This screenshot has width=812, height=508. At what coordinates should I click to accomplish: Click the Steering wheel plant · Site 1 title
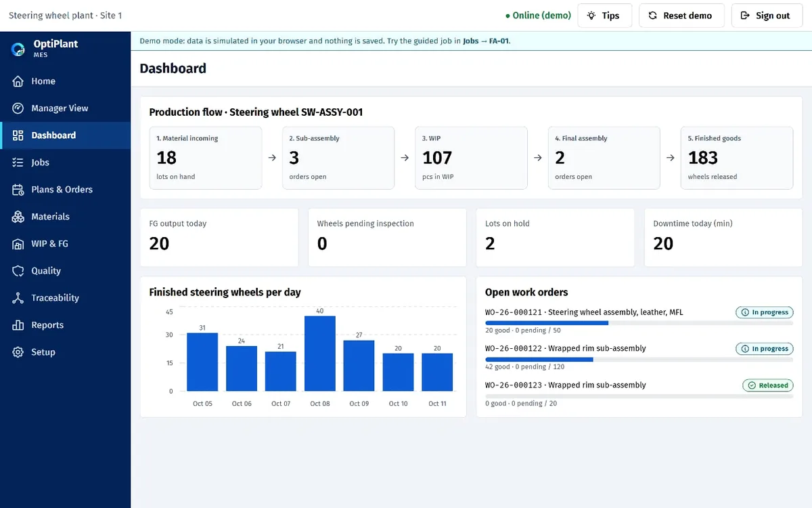tap(65, 15)
